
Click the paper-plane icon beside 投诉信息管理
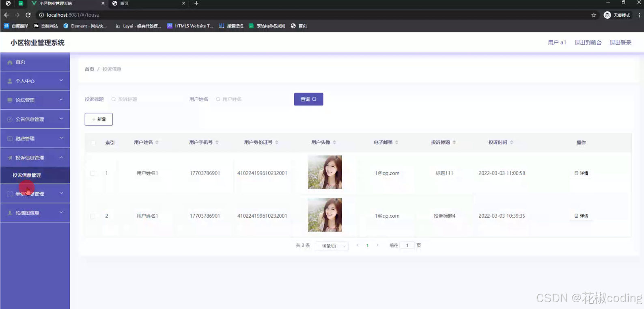tap(10, 158)
